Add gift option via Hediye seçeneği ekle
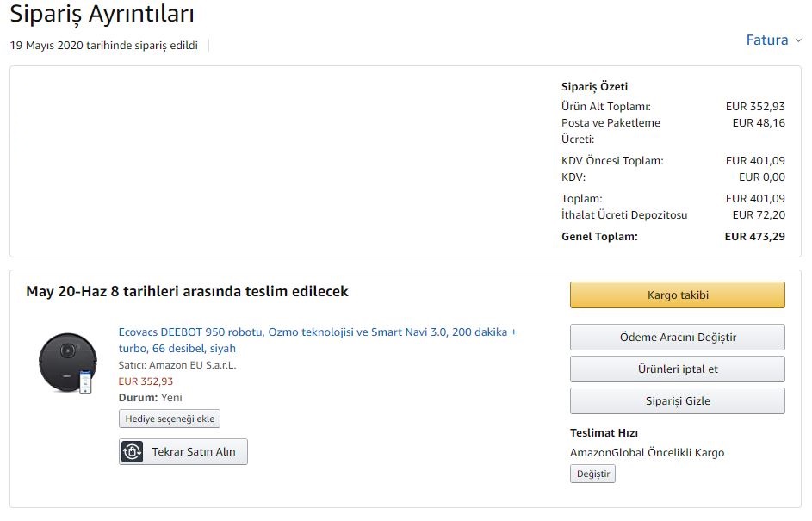The width and height of the screenshot is (812, 521). pyautogui.click(x=170, y=419)
